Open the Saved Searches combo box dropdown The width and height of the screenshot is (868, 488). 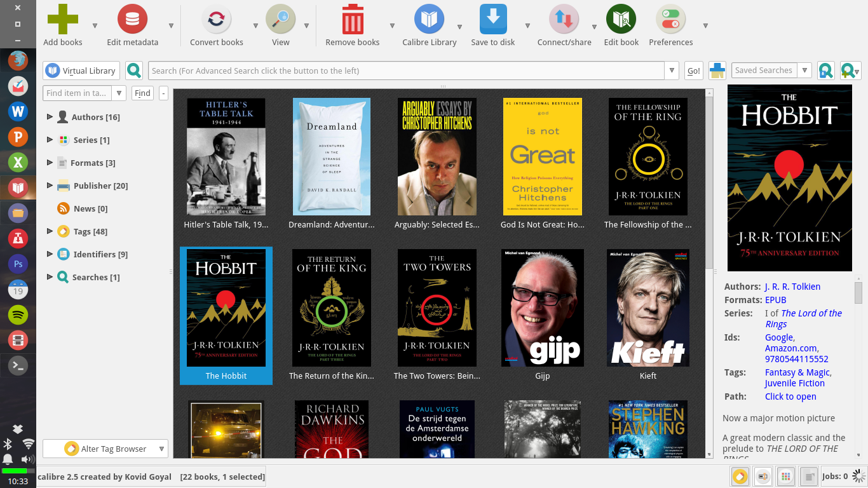(804, 71)
